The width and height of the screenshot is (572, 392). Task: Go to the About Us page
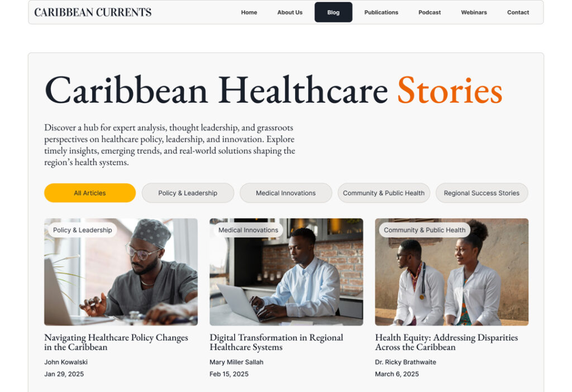290,12
